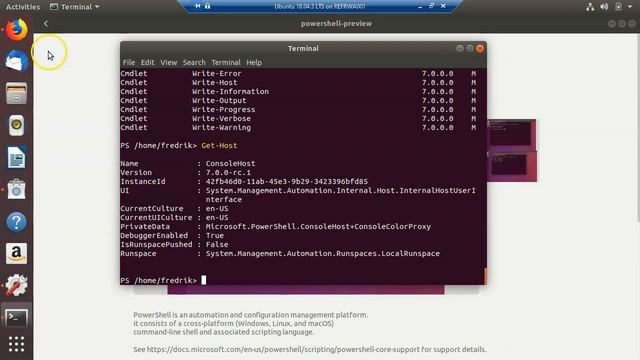The width and height of the screenshot is (640, 360).
Task: Click the powershell-preview page title
Action: coord(336,24)
